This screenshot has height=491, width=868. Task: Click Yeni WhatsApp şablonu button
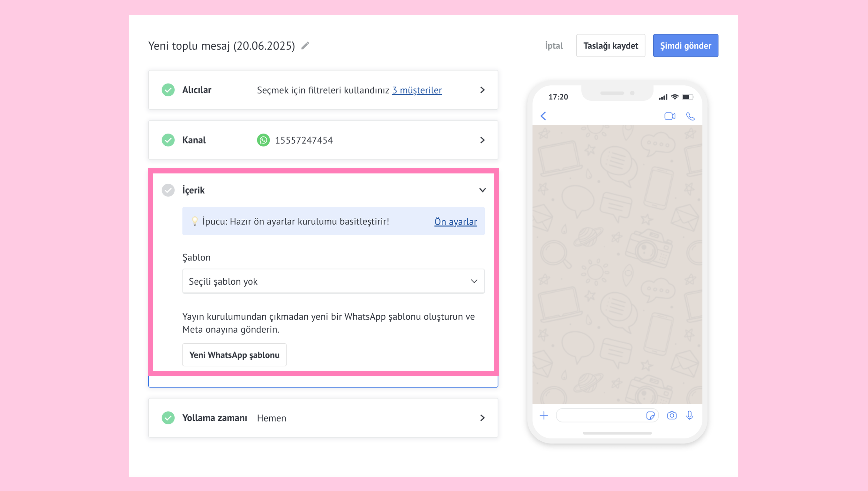234,355
